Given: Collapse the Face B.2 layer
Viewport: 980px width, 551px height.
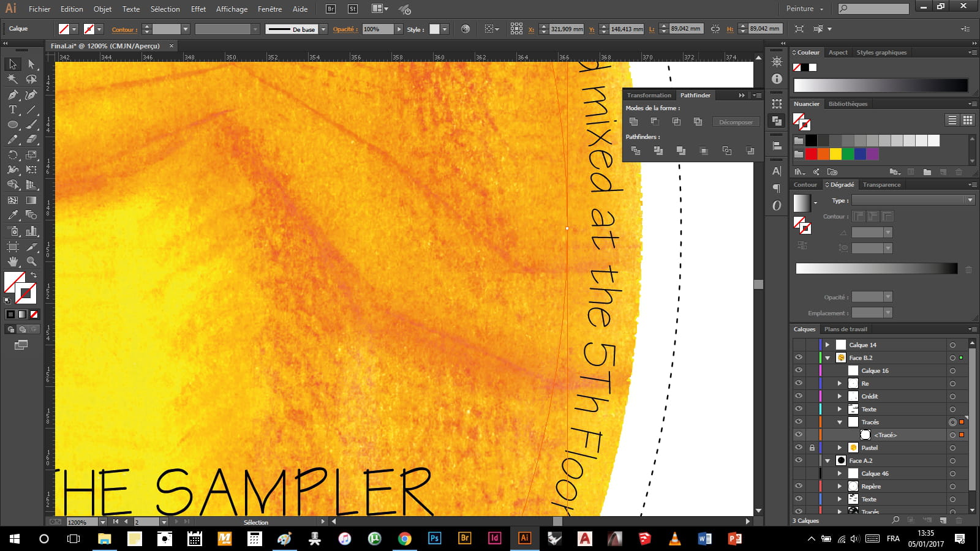Looking at the screenshot, I should (827, 358).
